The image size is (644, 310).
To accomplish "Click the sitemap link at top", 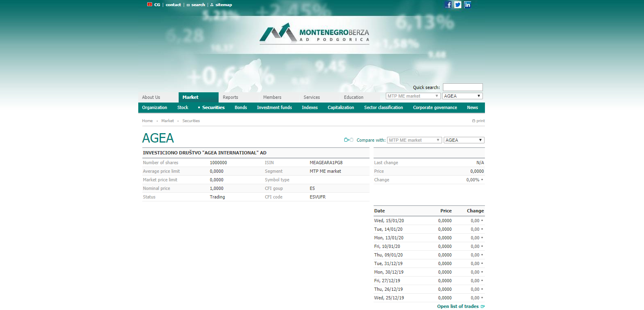I will (x=224, y=5).
